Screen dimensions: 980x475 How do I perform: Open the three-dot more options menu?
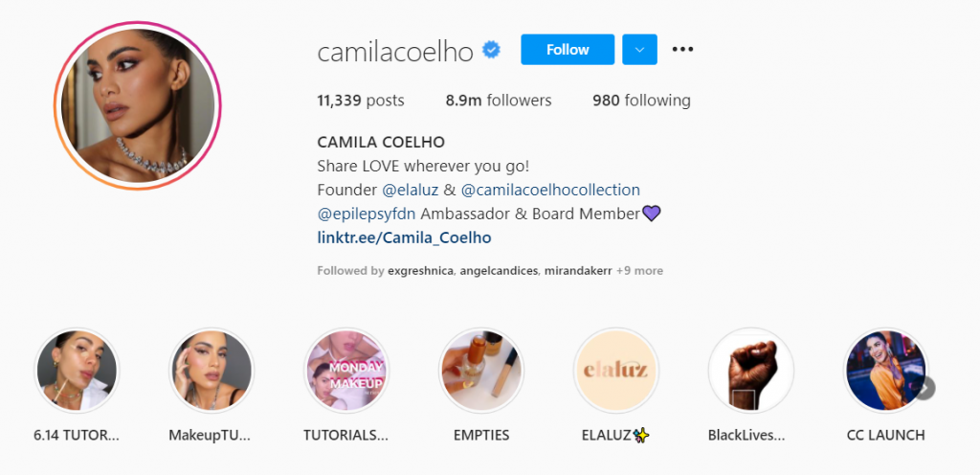pyautogui.click(x=681, y=50)
